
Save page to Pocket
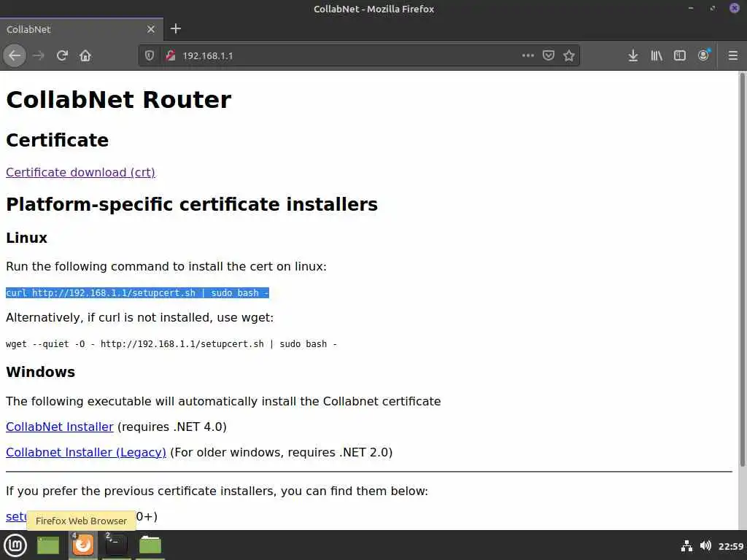(549, 55)
